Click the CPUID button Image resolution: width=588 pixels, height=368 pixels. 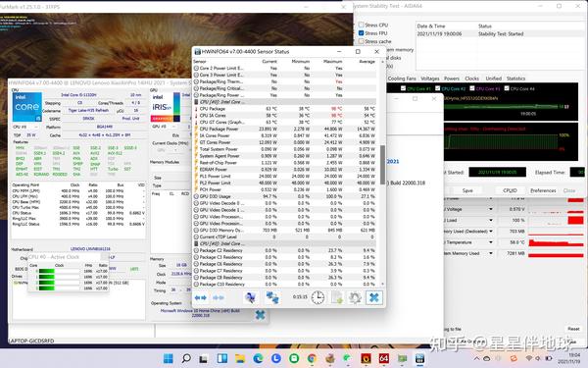click(x=510, y=190)
